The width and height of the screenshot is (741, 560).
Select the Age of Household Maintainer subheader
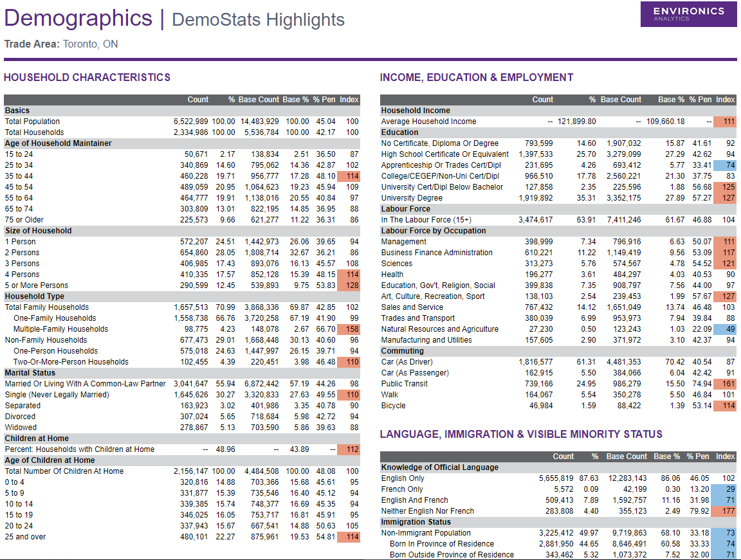coord(58,143)
